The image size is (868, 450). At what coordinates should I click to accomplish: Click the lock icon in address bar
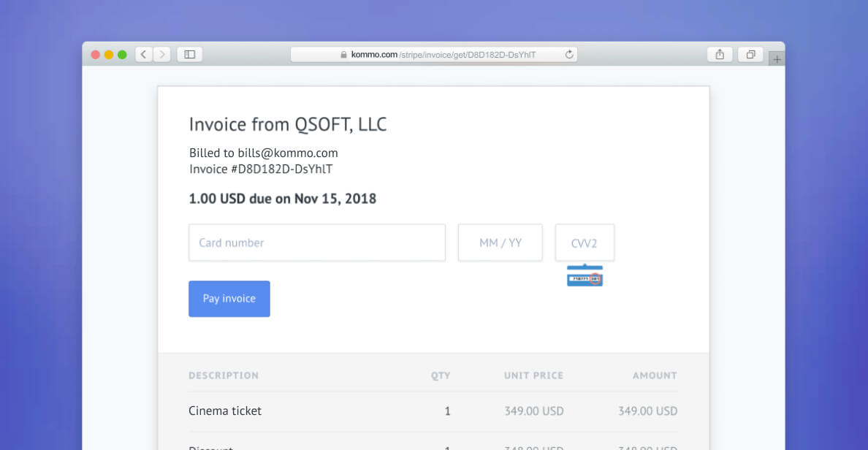(x=343, y=55)
